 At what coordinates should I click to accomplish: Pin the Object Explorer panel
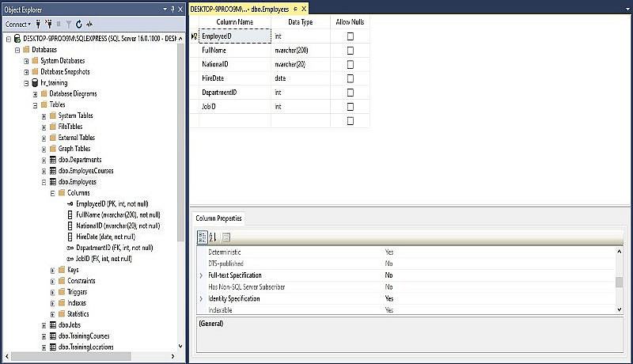tap(172, 9)
